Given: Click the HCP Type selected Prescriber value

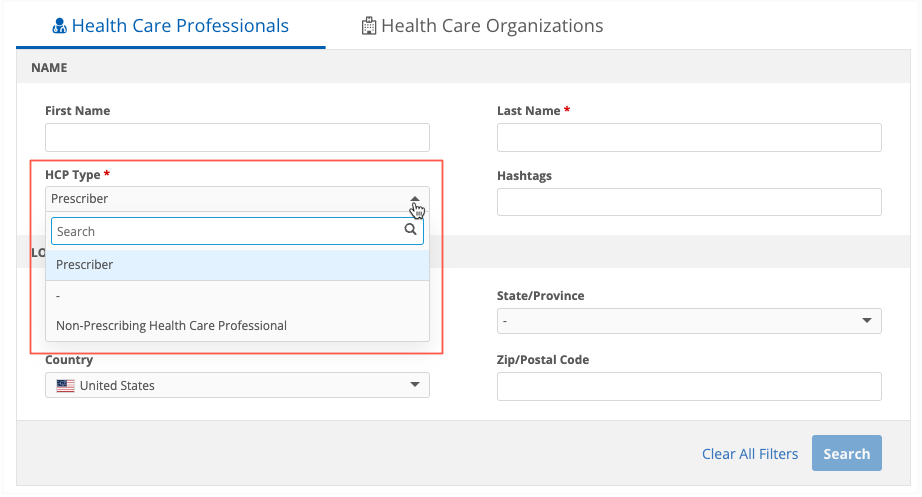Looking at the screenshot, I should point(80,199).
